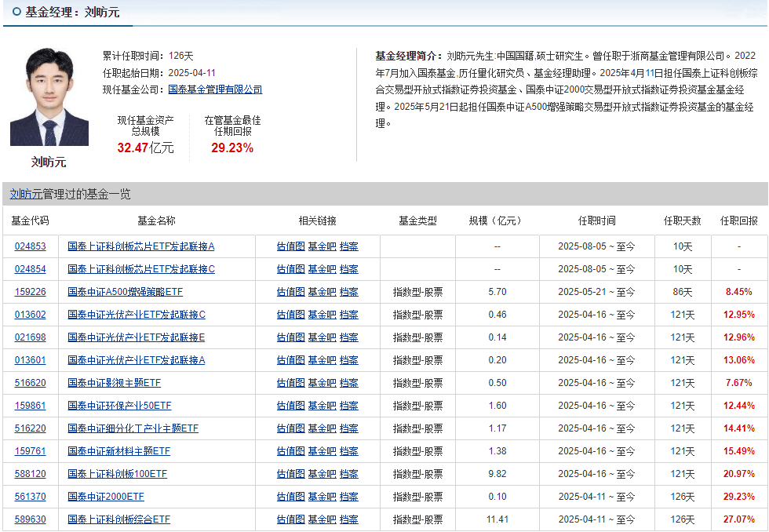Open 档案 for fund 561370
769x532 pixels.
tap(348, 497)
